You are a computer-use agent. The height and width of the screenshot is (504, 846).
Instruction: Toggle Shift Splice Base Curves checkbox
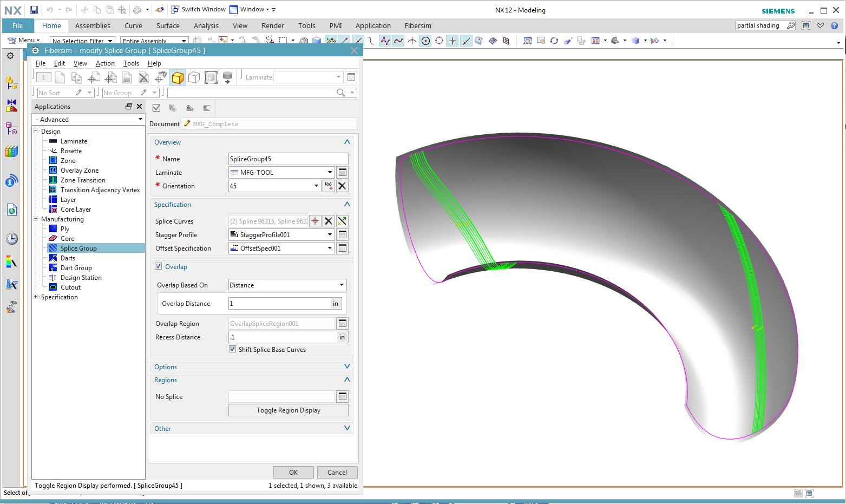pos(233,350)
